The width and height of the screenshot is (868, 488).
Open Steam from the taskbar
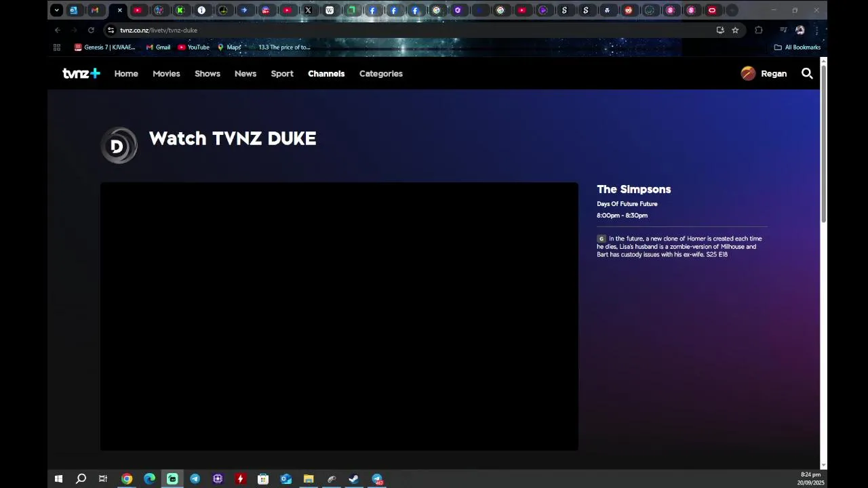[x=354, y=479]
